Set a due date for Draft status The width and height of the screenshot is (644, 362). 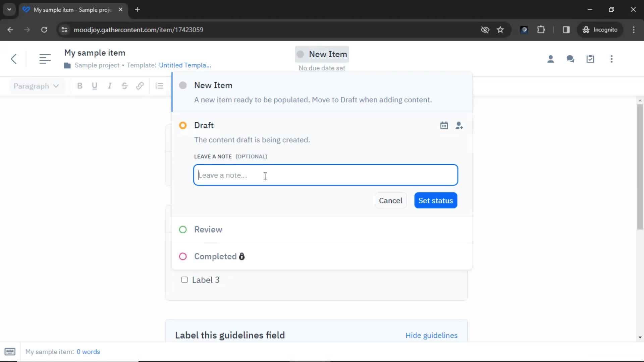pos(444,125)
